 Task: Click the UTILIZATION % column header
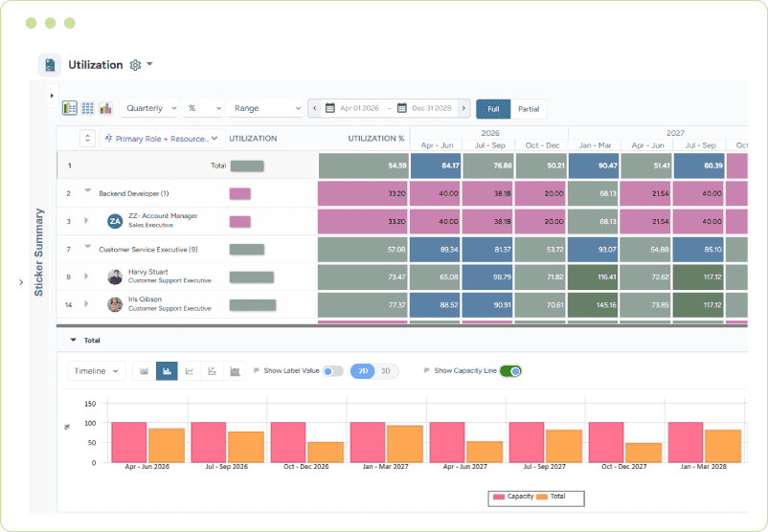pos(375,139)
